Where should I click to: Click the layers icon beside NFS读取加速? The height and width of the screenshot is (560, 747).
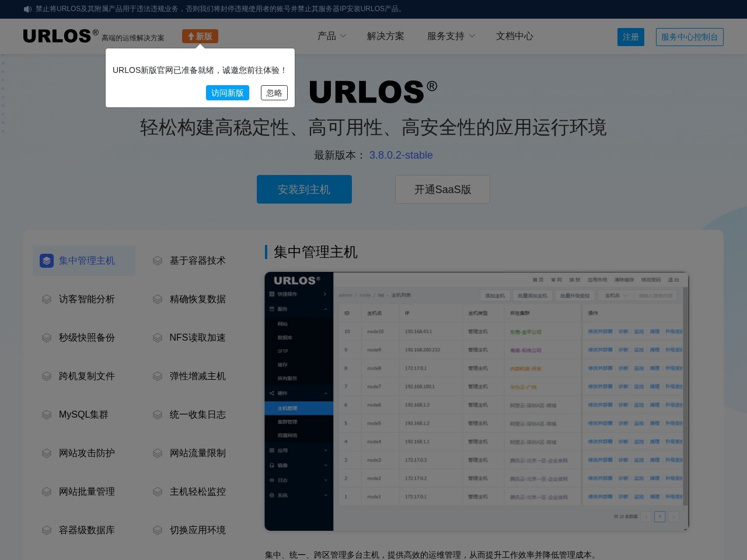(158, 338)
